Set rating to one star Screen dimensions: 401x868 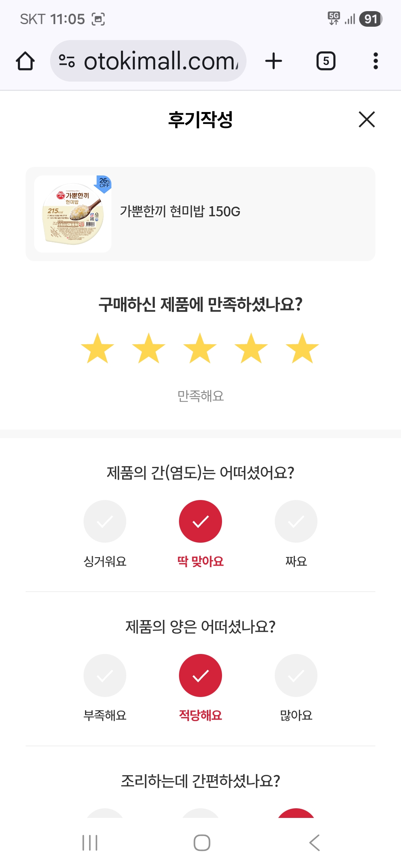(x=97, y=348)
